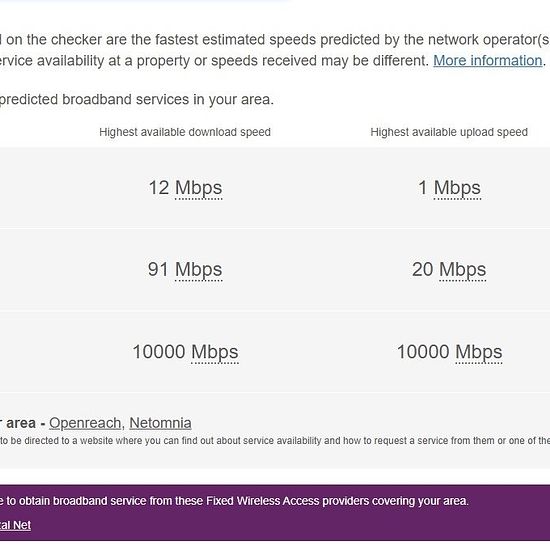Open the partially visible 'tal Net' link
550x550 pixels.
pos(15,525)
